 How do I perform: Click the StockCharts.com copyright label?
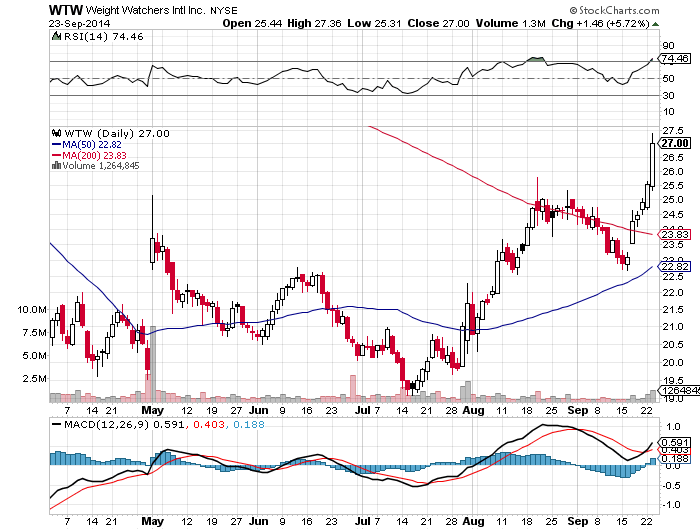(x=615, y=10)
